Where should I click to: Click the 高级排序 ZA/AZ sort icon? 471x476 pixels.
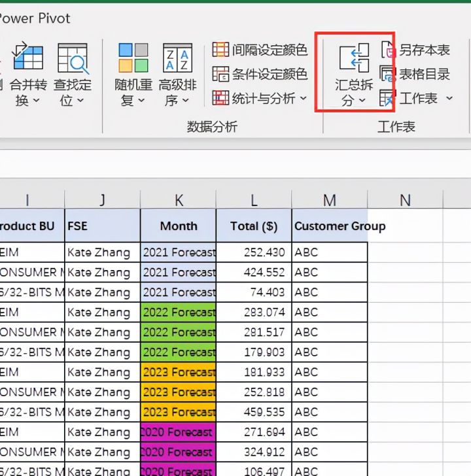[x=177, y=58]
